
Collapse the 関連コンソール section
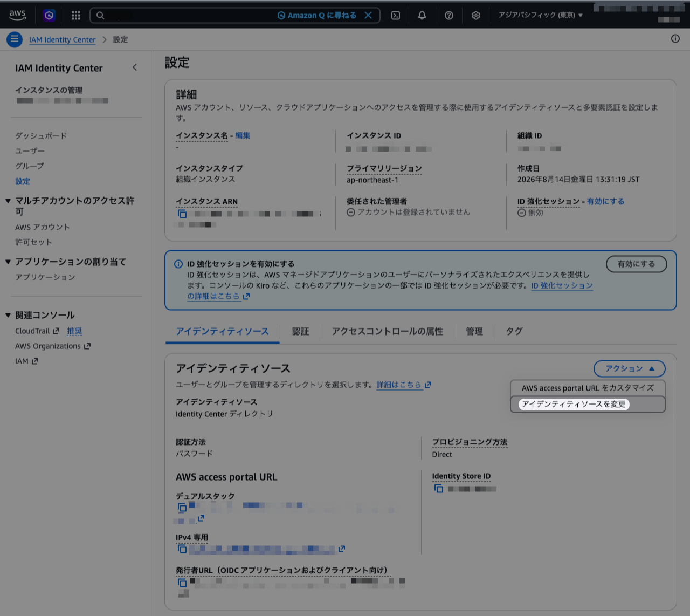pyautogui.click(x=8, y=315)
